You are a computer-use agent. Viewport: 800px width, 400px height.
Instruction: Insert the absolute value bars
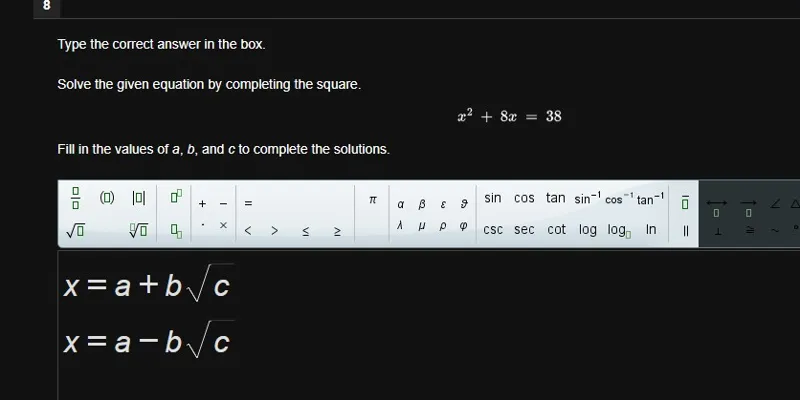[x=138, y=197]
